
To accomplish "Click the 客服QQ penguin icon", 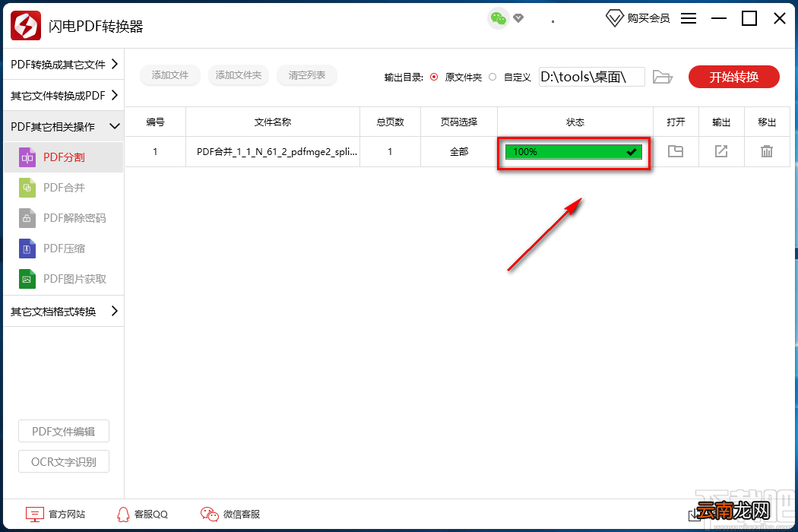I will [123, 515].
